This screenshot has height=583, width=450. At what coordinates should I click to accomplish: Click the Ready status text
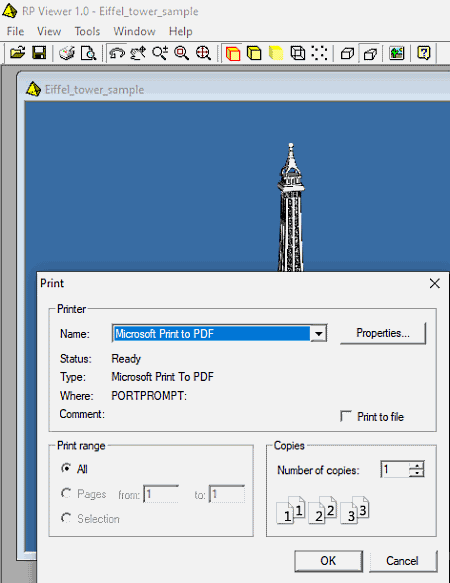(x=126, y=359)
